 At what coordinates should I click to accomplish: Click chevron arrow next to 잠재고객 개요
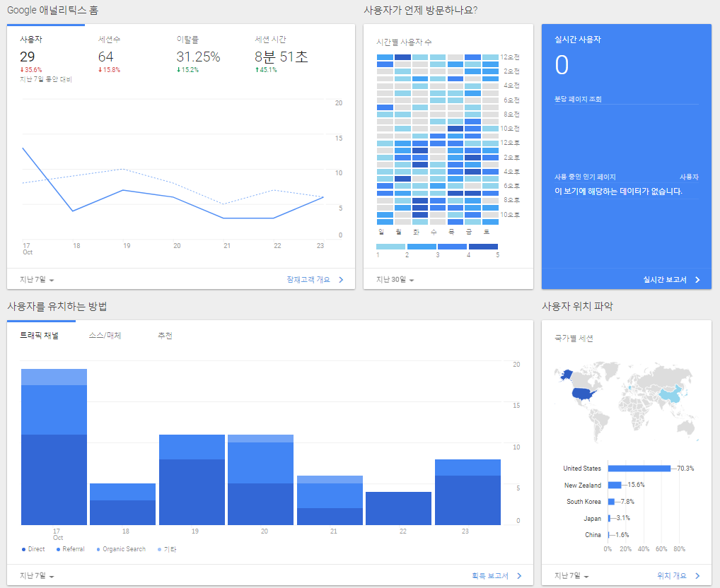tap(341, 280)
